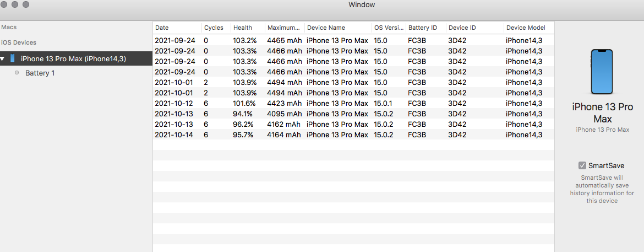Click the Battery 1 bullet icon

click(x=17, y=73)
